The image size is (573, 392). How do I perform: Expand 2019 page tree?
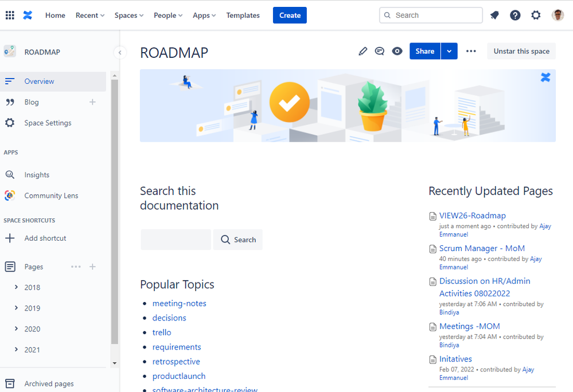coord(16,308)
